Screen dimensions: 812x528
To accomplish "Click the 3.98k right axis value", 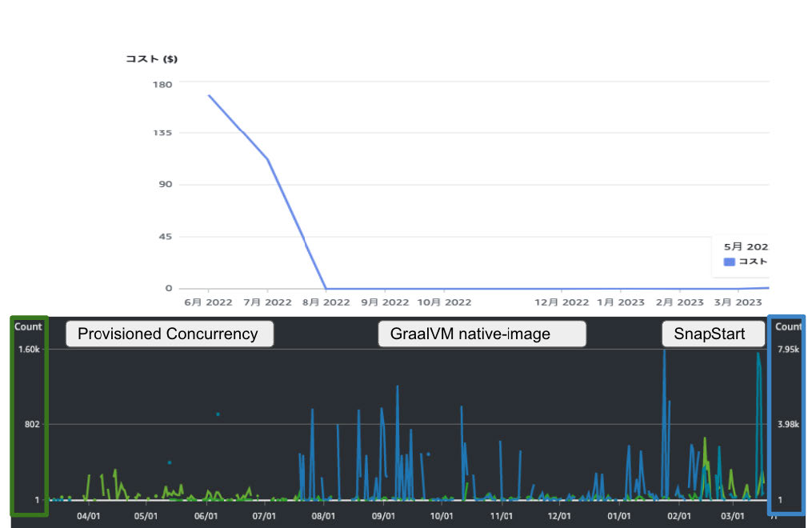I will (787, 424).
